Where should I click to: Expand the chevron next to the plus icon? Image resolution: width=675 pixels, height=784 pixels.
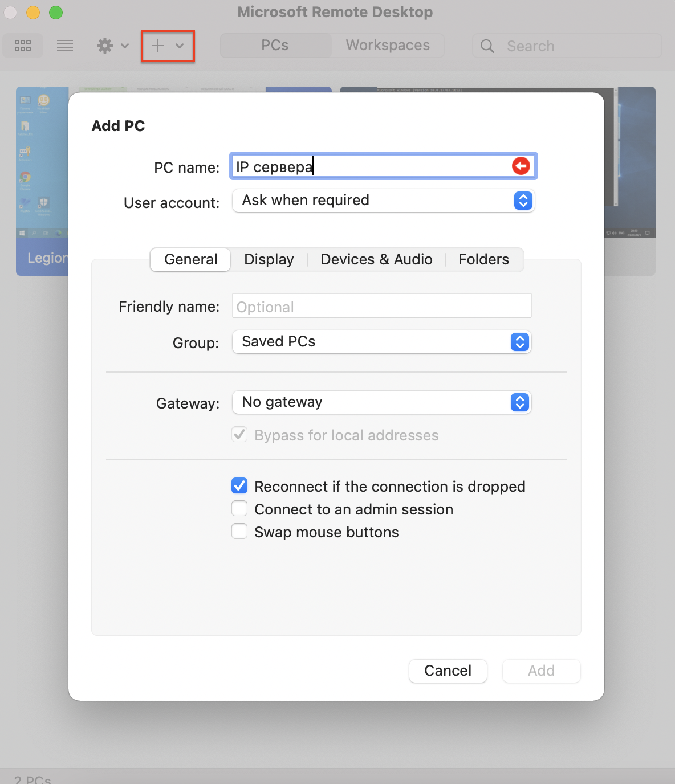(x=180, y=46)
